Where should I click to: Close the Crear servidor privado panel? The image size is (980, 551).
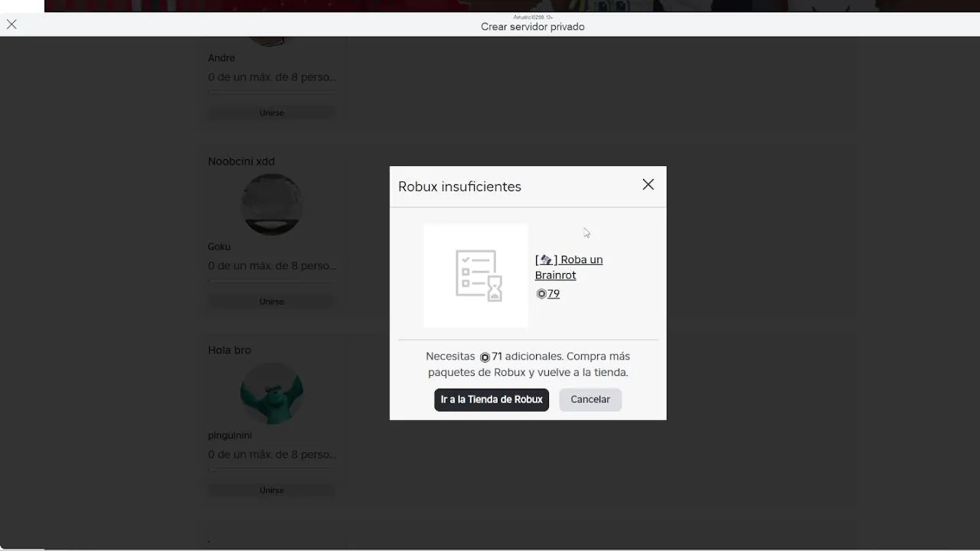(x=11, y=24)
